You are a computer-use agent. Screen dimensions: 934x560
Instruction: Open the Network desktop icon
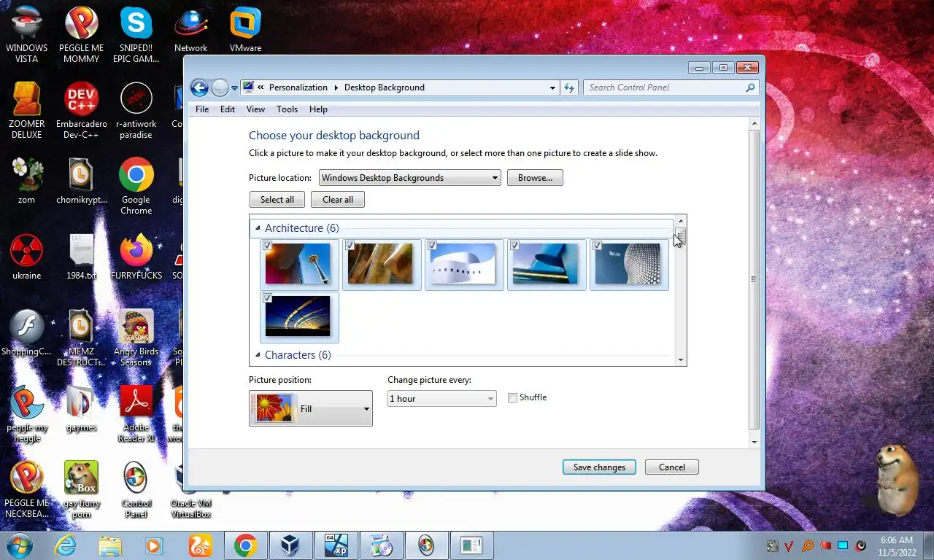click(x=190, y=29)
